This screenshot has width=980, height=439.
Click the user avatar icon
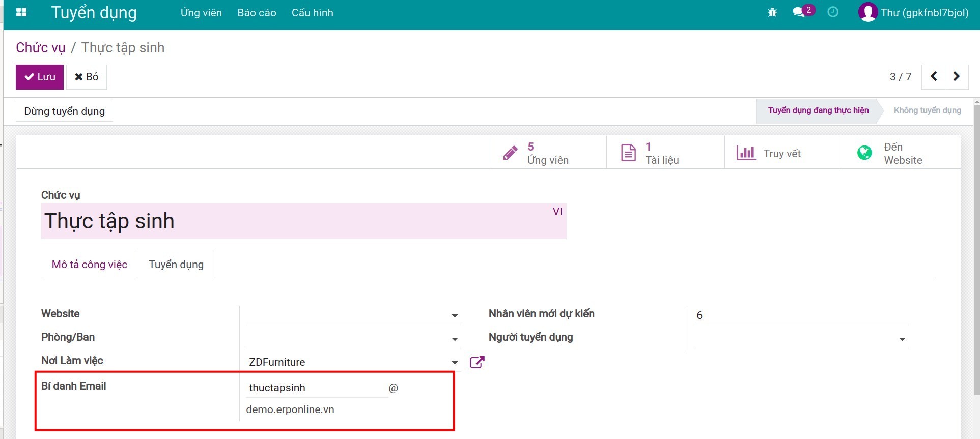click(867, 12)
